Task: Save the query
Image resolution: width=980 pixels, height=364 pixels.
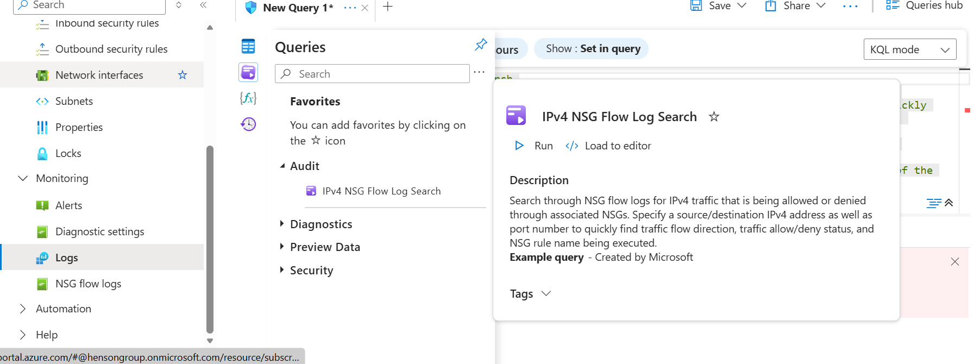Action: pos(711,5)
